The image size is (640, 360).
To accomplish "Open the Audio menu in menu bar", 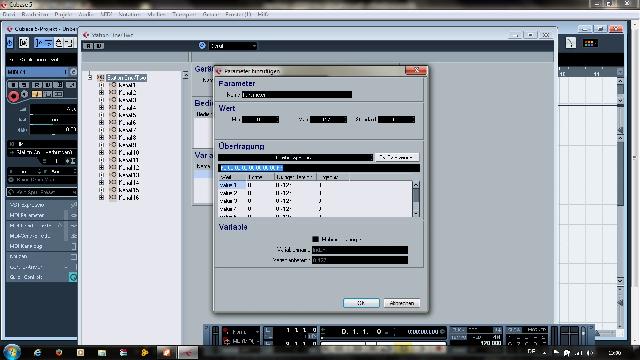I will tap(86, 14).
